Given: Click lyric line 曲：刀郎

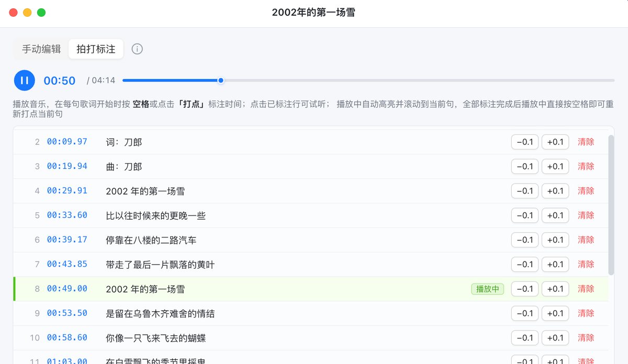Looking at the screenshot, I should point(124,167).
